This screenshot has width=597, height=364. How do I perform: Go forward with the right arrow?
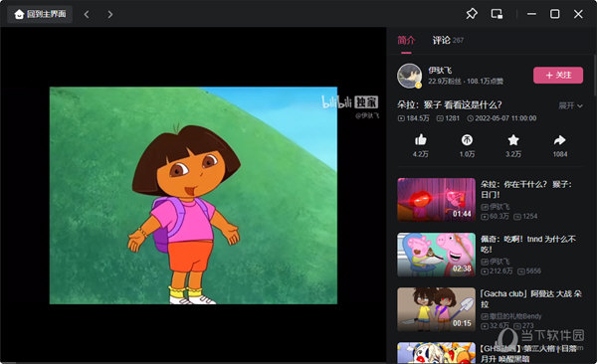pyautogui.click(x=110, y=15)
